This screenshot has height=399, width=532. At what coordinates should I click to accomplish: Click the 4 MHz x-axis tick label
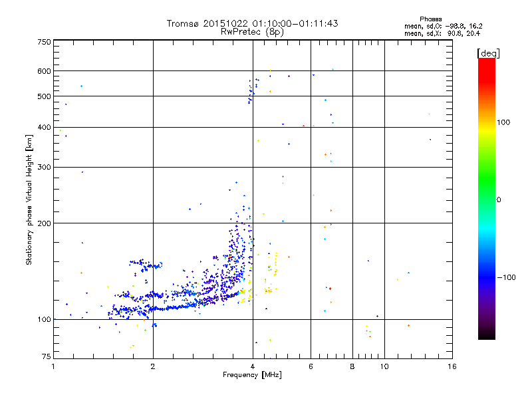click(x=253, y=366)
